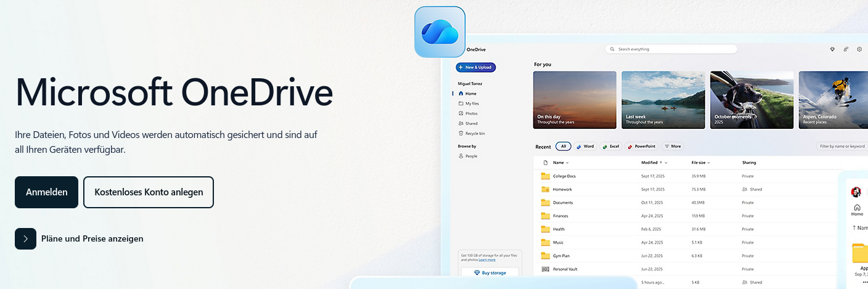The height and width of the screenshot is (289, 868).
Task: Select Shared in the sidebar
Action: [471, 123]
